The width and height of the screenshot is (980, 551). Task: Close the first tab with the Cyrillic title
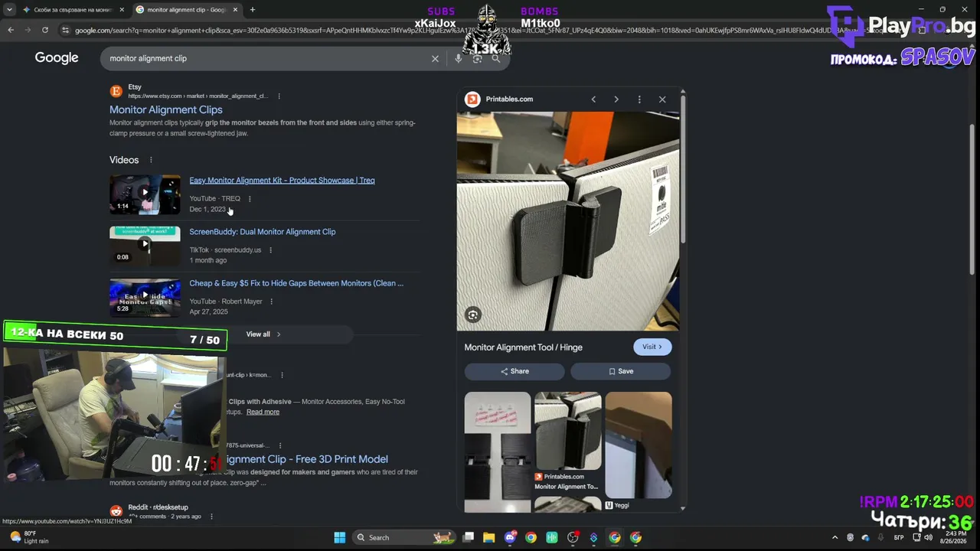[122, 10]
